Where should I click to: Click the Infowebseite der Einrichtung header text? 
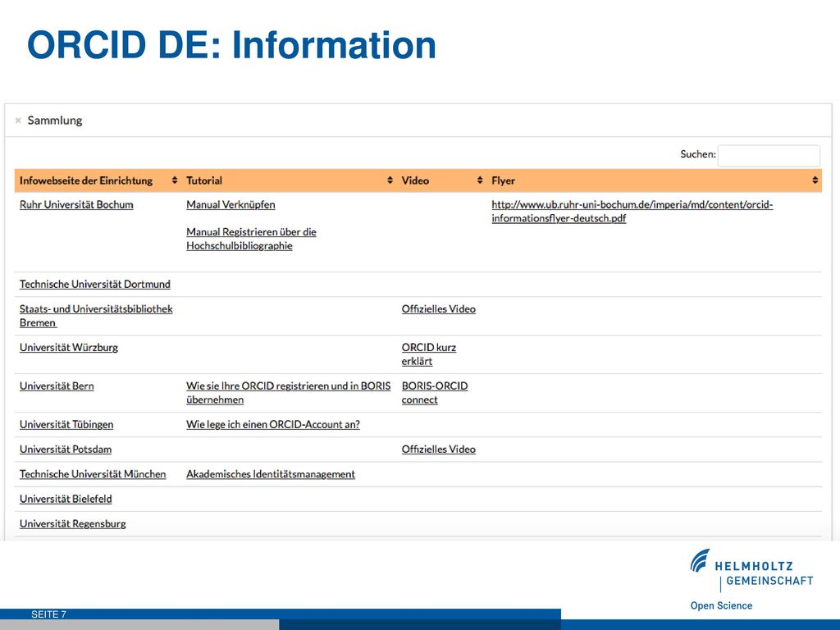[x=85, y=180]
